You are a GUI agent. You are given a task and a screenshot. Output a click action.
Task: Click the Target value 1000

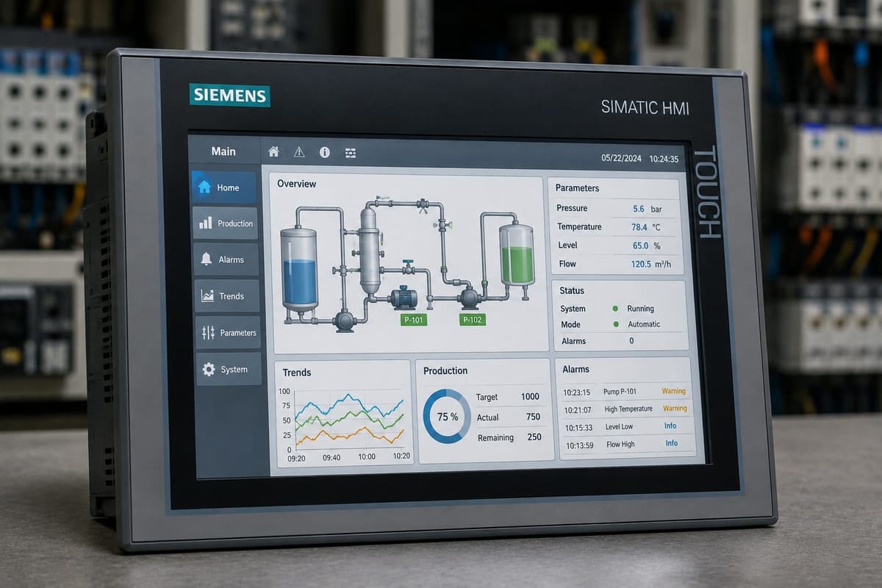click(530, 396)
